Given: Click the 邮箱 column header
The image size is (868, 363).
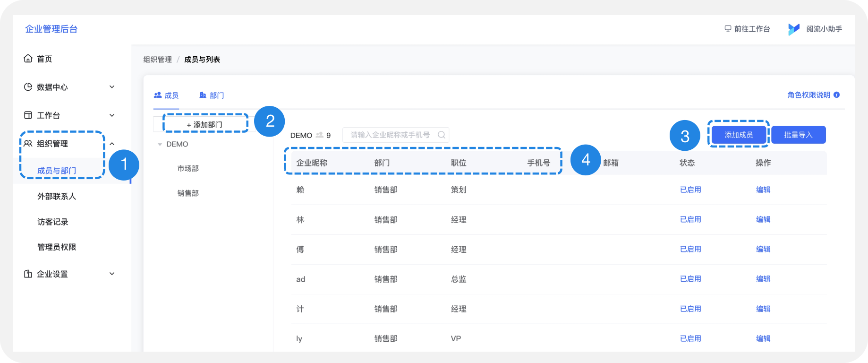Looking at the screenshot, I should 611,163.
